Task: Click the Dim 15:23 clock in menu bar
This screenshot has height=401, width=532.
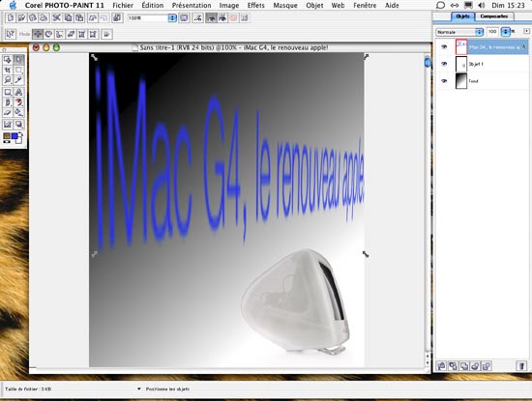Action: [x=508, y=5]
